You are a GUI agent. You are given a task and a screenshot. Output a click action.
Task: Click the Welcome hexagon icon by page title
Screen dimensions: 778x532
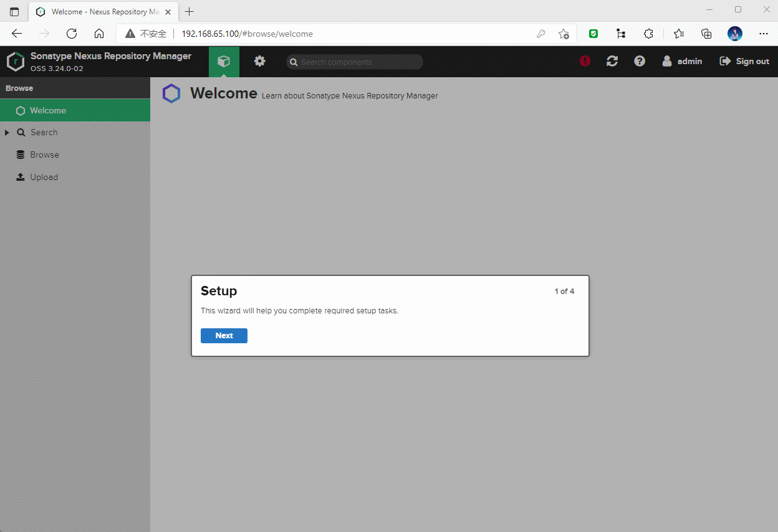pos(171,93)
